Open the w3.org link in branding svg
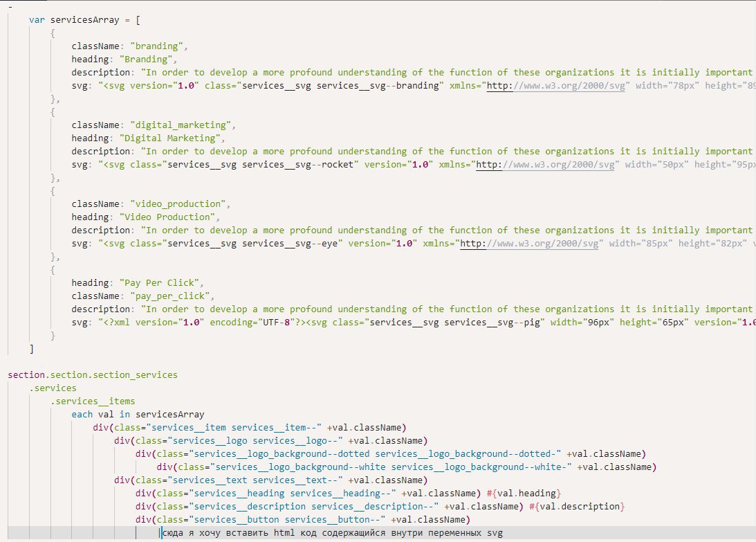The image size is (756, 542). (x=555, y=86)
